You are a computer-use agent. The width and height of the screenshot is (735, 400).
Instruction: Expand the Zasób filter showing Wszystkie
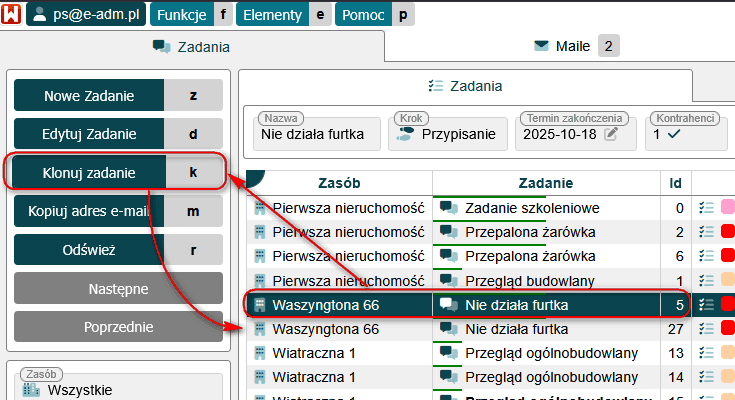pyautogui.click(x=118, y=389)
